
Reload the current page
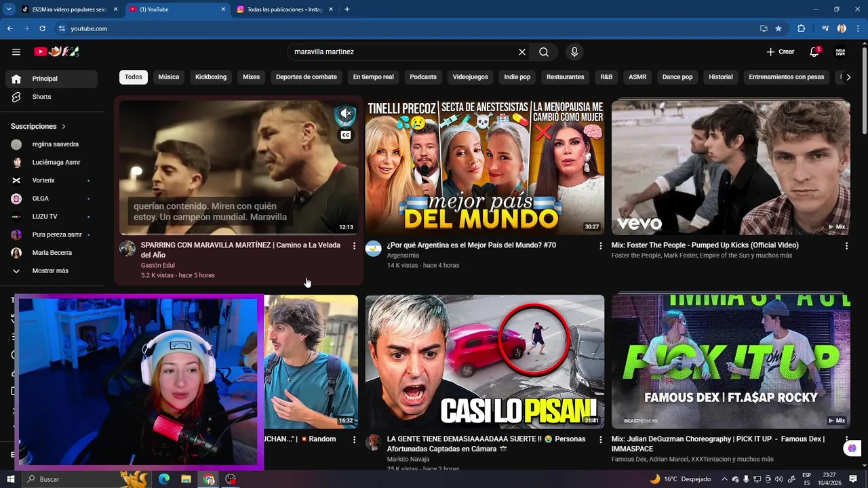(42, 28)
